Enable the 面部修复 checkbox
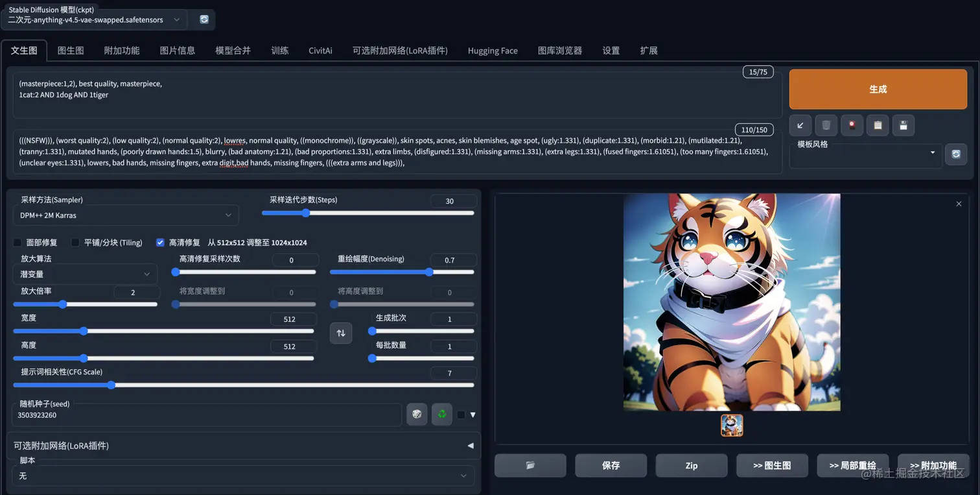Image resolution: width=980 pixels, height=495 pixels. pyautogui.click(x=17, y=243)
